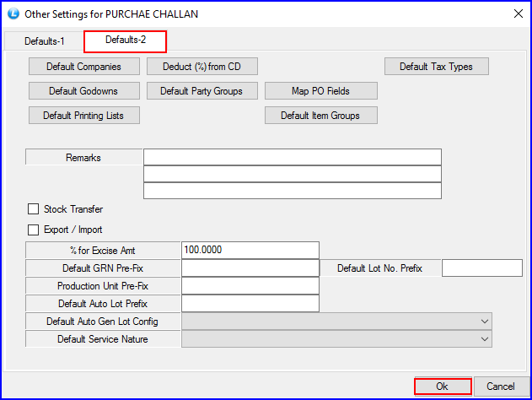Focus the Default GRN Pre-Fix field
Screen dimensions: 532x400
[x=250, y=268]
